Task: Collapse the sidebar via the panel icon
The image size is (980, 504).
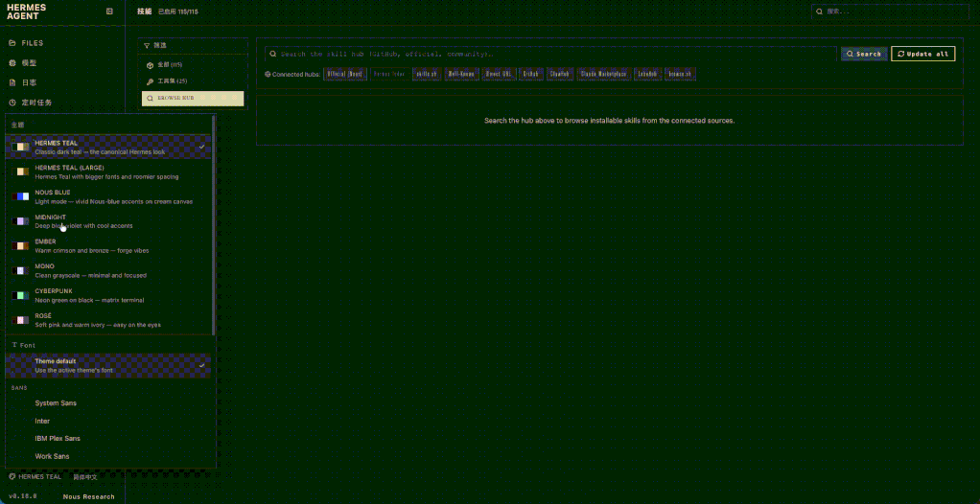Action: pyautogui.click(x=110, y=11)
